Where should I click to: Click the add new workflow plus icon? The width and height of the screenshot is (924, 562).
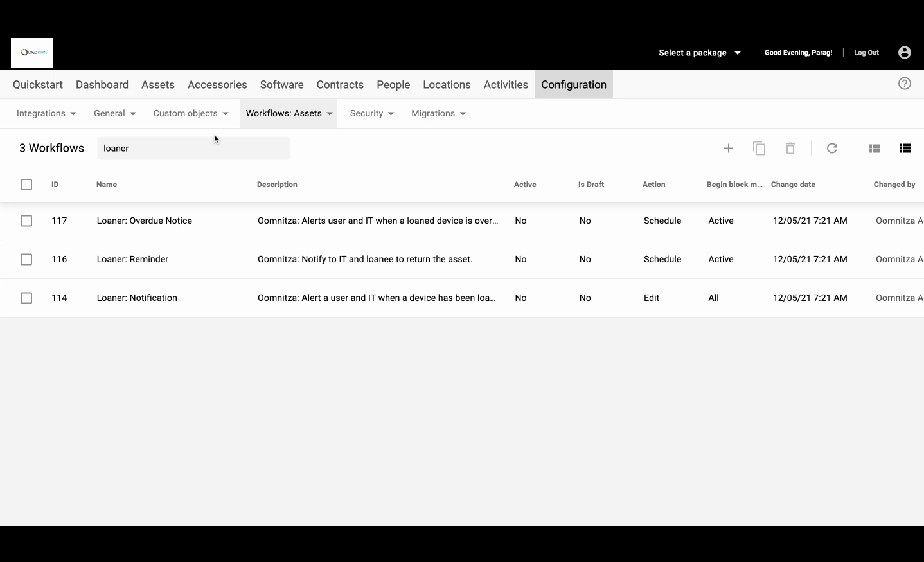point(728,149)
